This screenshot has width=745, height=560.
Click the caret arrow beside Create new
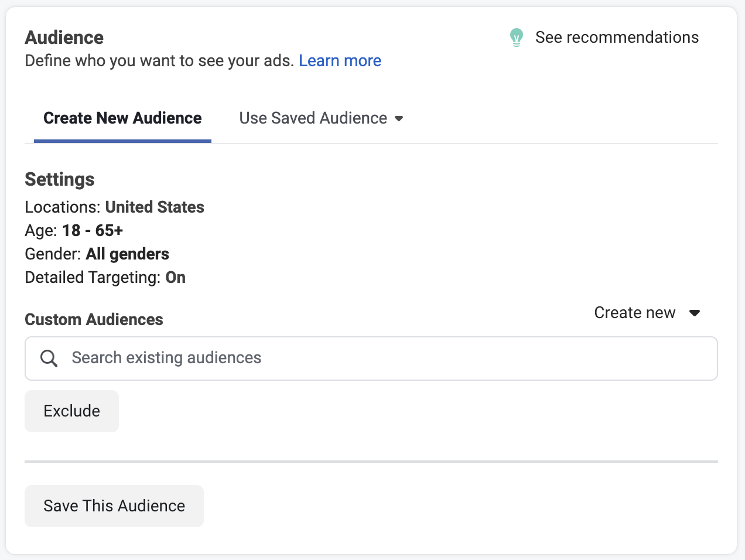(695, 313)
